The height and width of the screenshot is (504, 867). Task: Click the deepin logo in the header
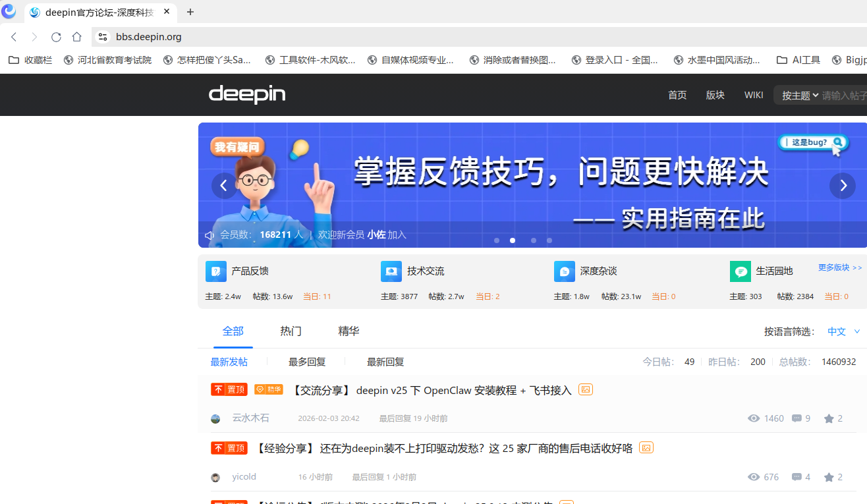pos(247,95)
